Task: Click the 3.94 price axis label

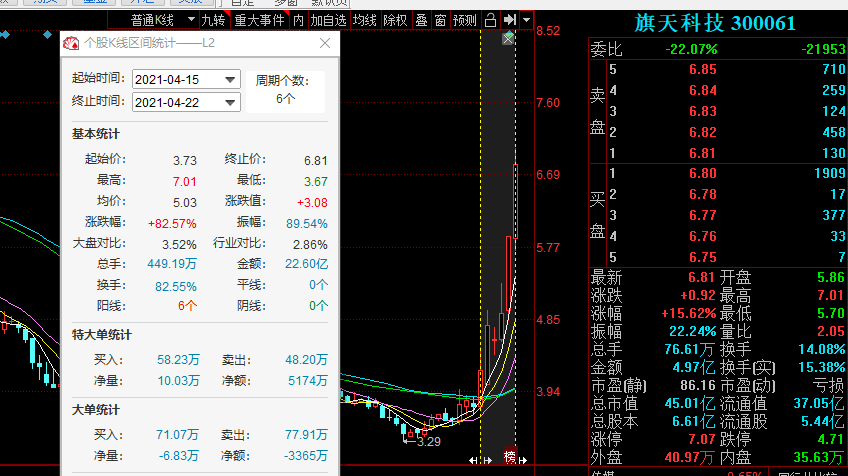Action: 548,392
